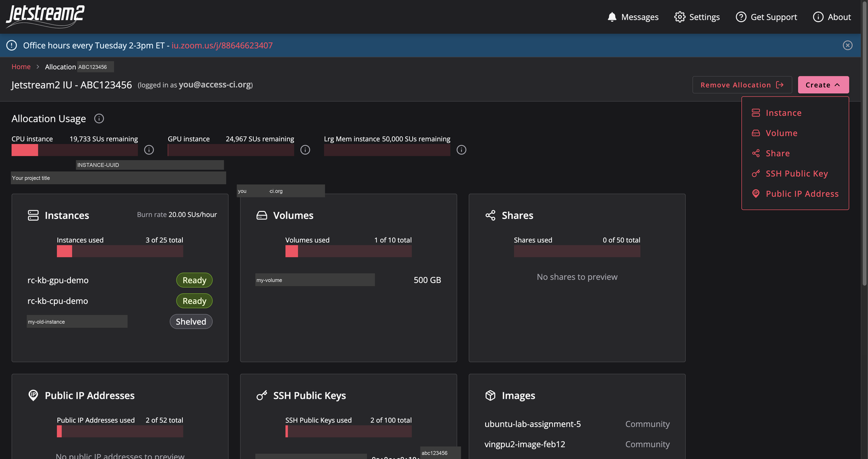
Task: Click the GPU instance usage bar
Action: tap(231, 150)
